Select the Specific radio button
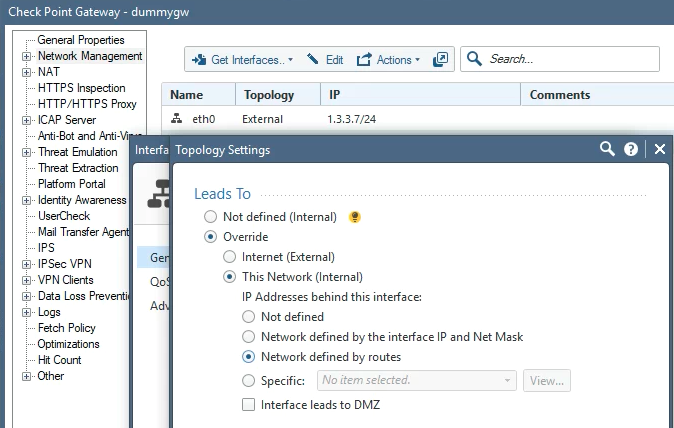The image size is (674, 428). 248,380
